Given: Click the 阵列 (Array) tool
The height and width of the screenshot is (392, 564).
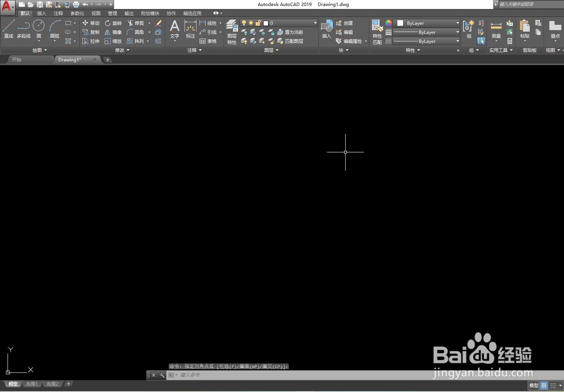Looking at the screenshot, I should click(136, 41).
